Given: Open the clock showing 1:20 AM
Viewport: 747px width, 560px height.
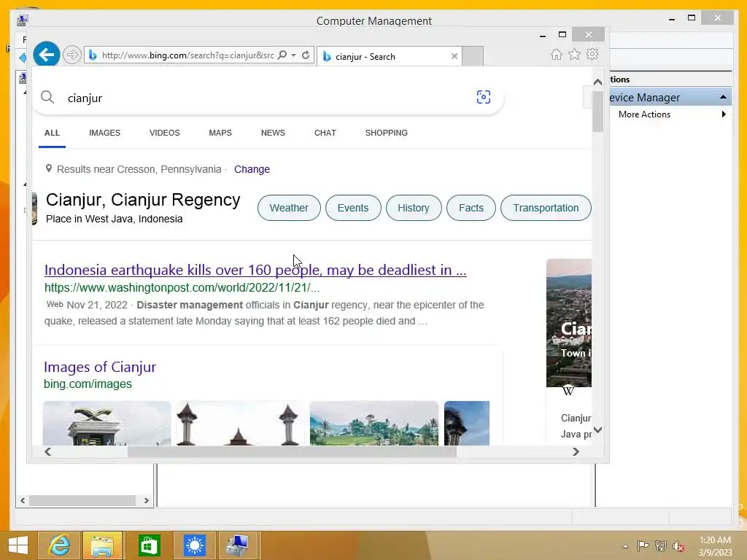Looking at the screenshot, I should pos(715,546).
